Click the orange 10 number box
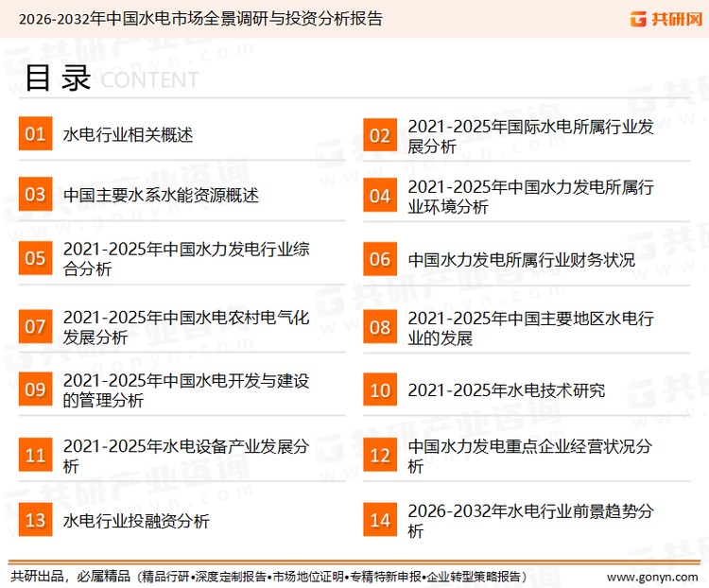 tap(380, 389)
